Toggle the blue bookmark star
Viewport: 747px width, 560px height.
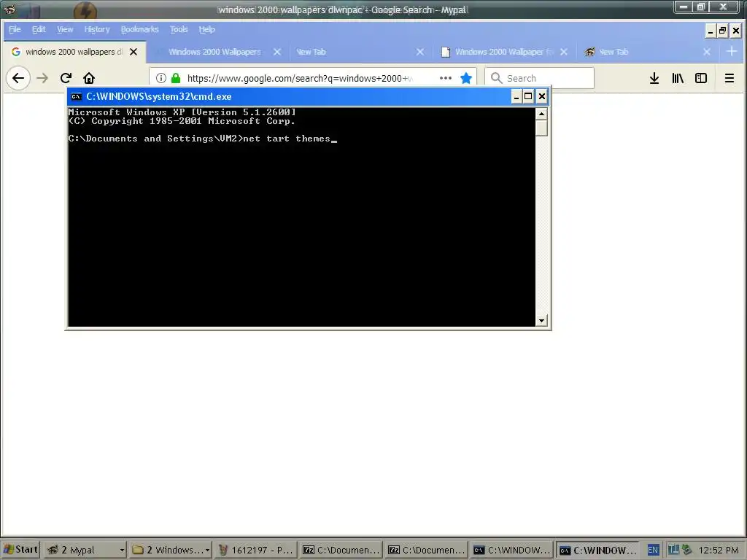(x=466, y=78)
